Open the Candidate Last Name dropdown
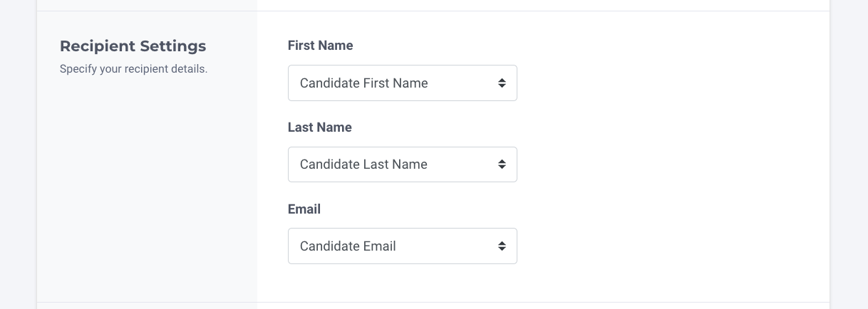 [402, 164]
